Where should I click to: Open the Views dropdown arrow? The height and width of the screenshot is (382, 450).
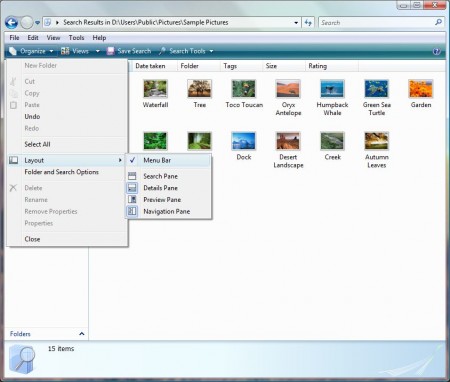pos(97,51)
